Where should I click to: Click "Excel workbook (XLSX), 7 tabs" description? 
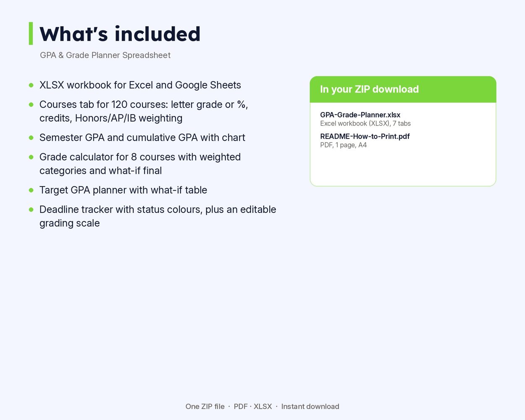(365, 123)
